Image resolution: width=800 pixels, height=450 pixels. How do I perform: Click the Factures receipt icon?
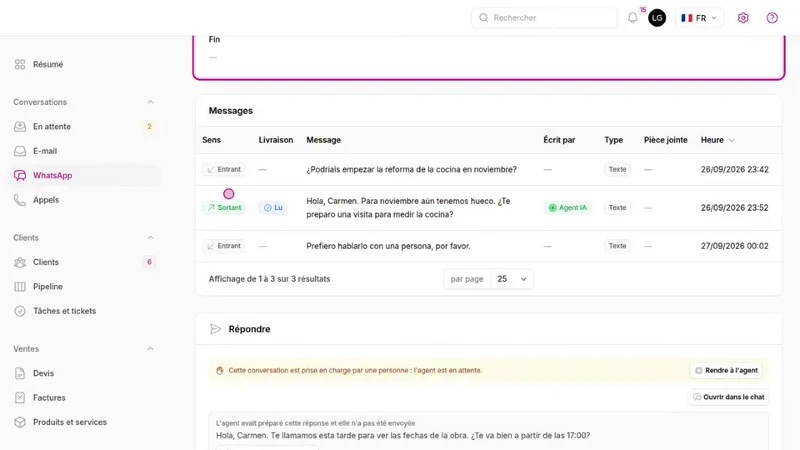coord(20,398)
